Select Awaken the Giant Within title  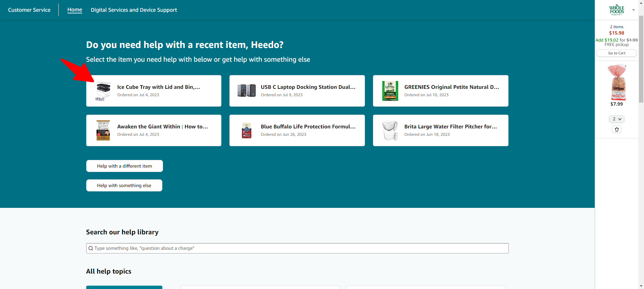pyautogui.click(x=163, y=126)
